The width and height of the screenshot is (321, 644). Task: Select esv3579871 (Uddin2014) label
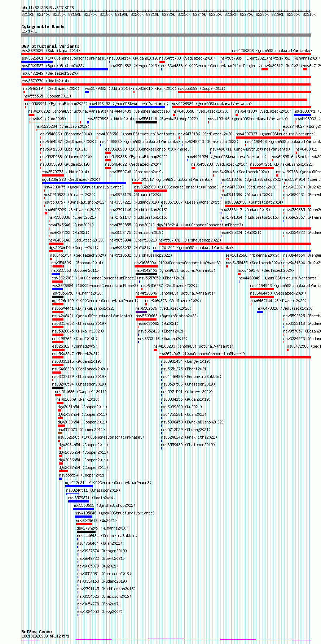[92, 498]
